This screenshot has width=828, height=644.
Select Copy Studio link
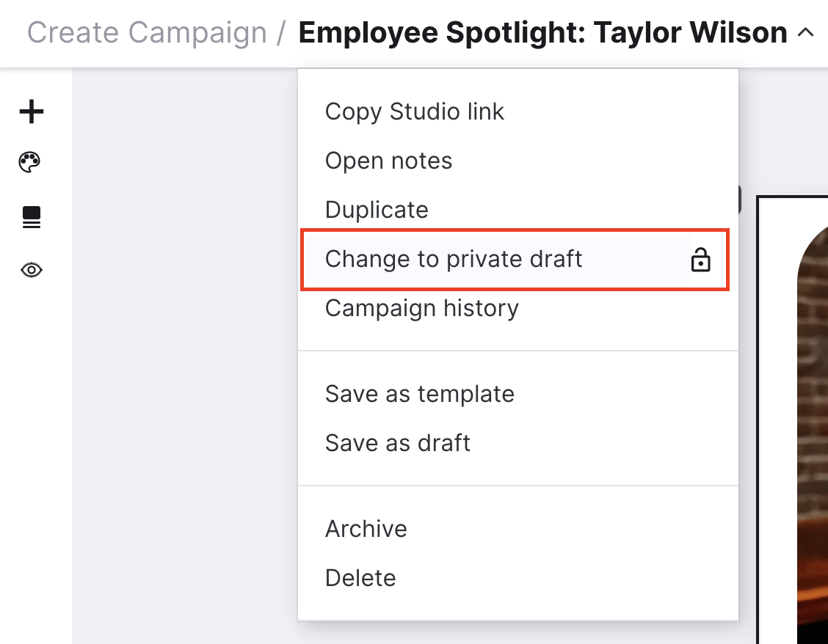(415, 111)
